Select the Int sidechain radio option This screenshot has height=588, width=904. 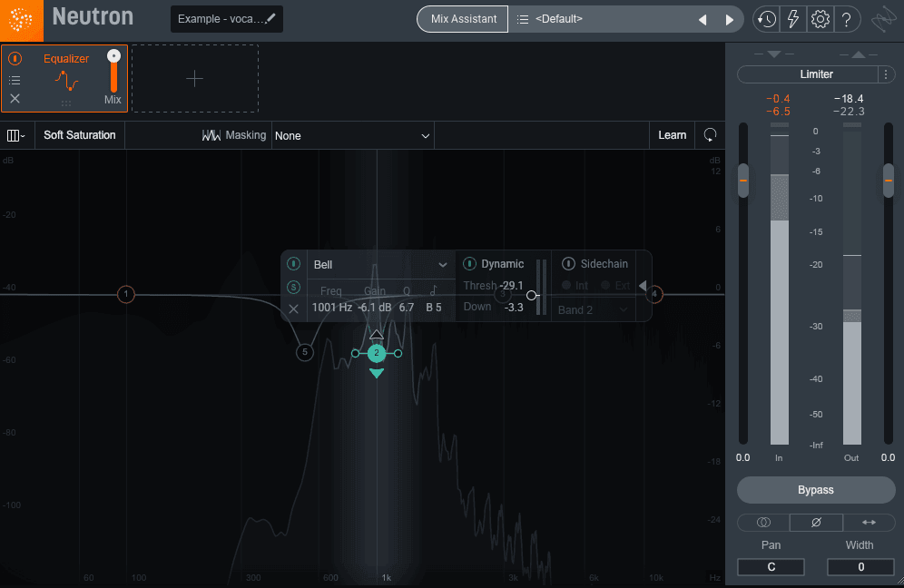pos(566,285)
